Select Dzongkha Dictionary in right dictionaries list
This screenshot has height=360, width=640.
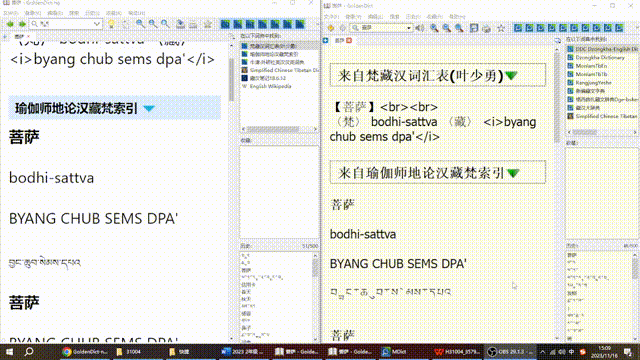pos(602,58)
